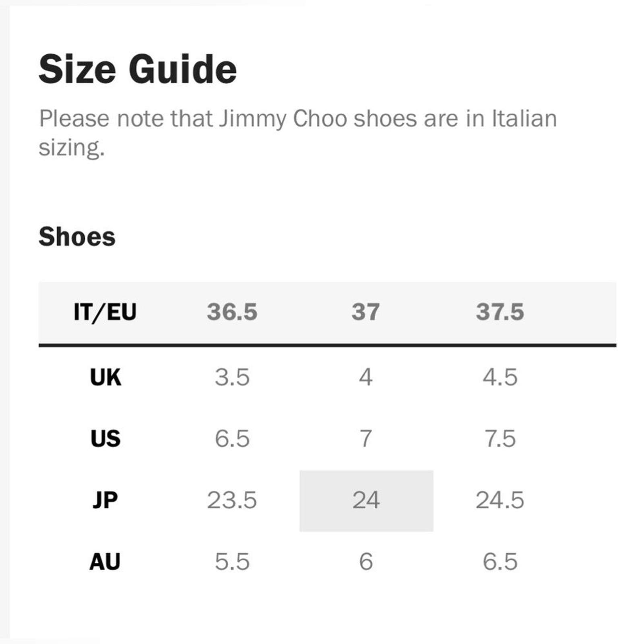
Task: Click the IT/EU 37.5 column header
Action: [x=500, y=312]
